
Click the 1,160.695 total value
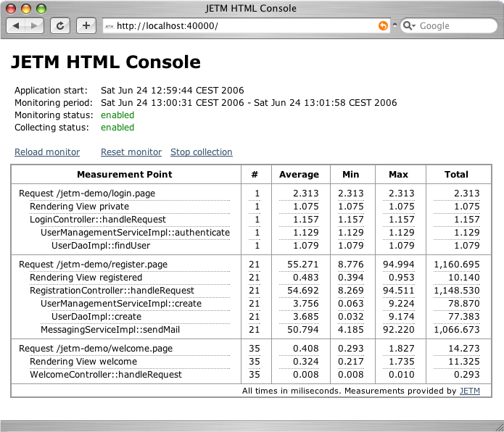(x=457, y=265)
